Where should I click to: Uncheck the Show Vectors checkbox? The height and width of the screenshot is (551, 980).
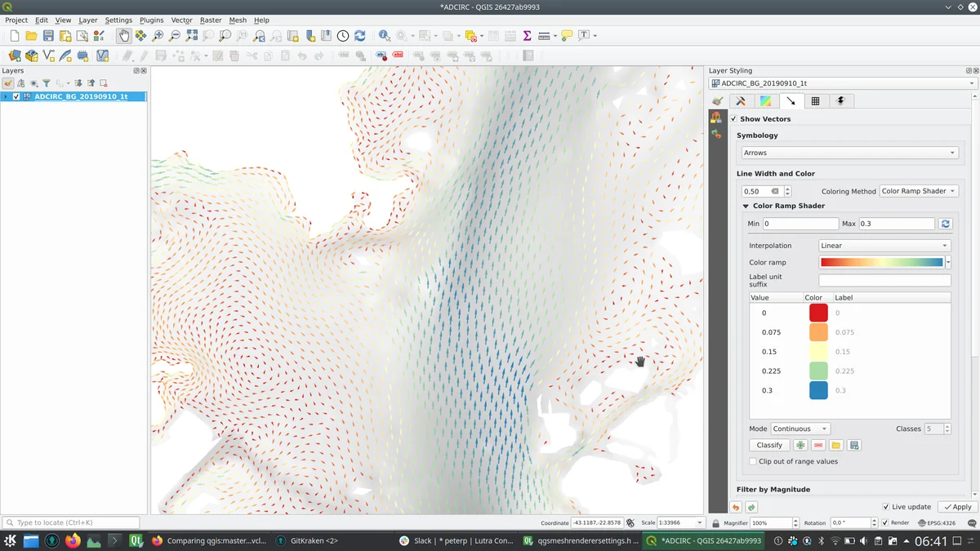click(x=733, y=119)
